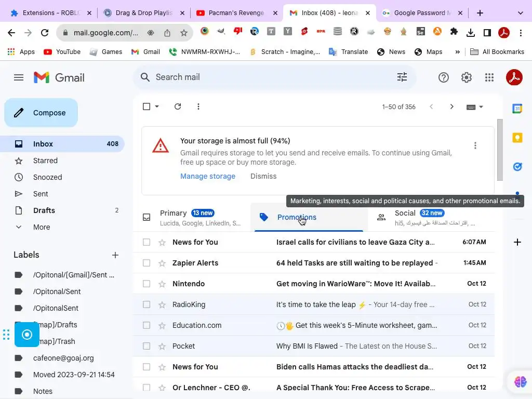Star the Nintendo email
This screenshot has width=532, height=399.
point(162,284)
